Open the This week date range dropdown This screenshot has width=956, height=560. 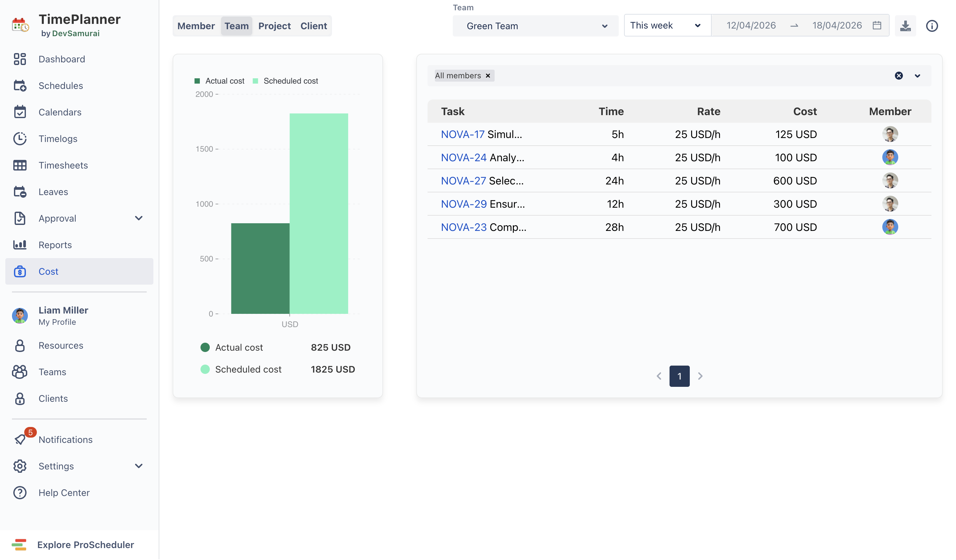tap(667, 25)
